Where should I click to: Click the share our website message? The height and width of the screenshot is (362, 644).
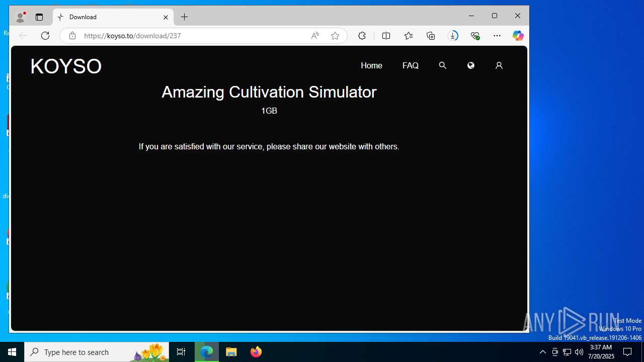pos(269,147)
